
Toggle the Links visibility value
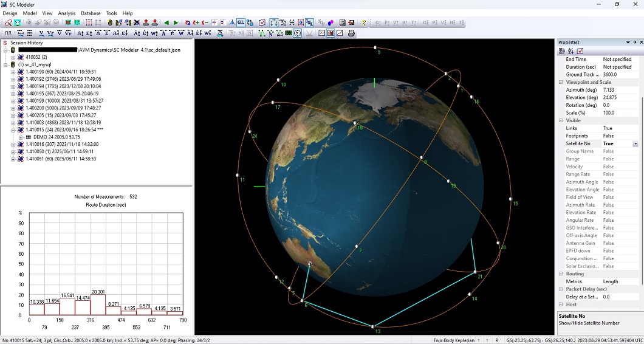[617, 128]
